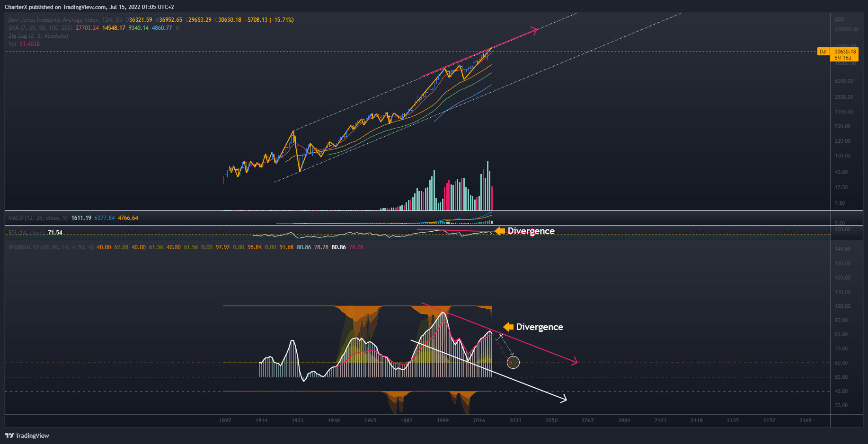Open the TradingView logo link

pos(27,435)
